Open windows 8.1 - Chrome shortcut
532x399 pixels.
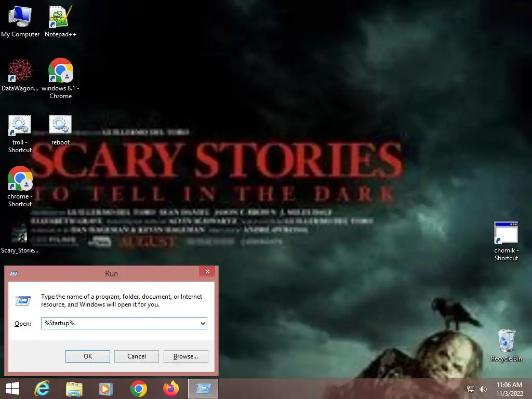point(60,79)
